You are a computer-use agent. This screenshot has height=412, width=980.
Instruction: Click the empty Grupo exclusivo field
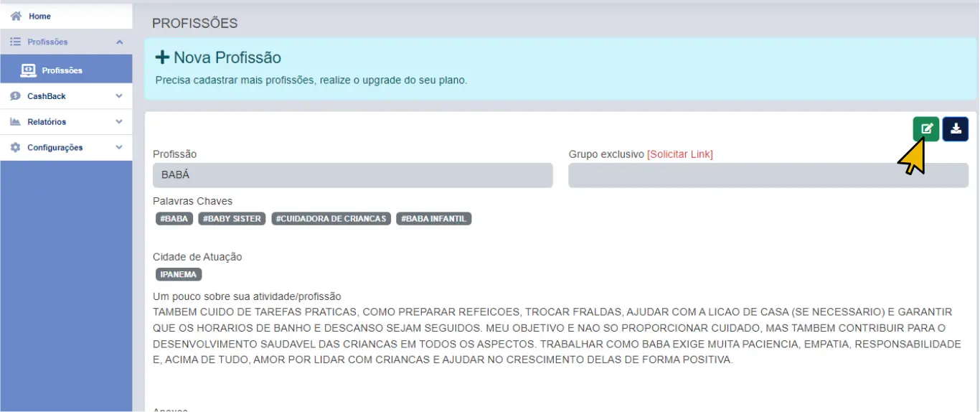click(x=768, y=175)
